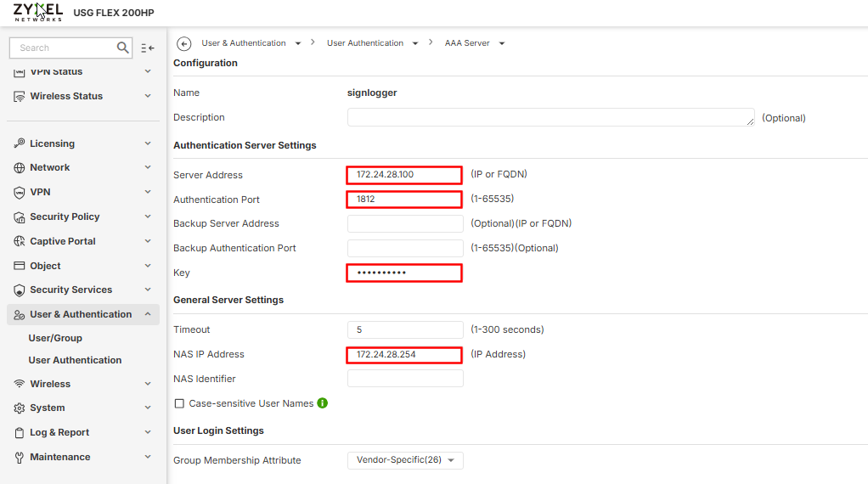Expand the Network chevron
Screen dimensions: 868x484
[x=148, y=167]
